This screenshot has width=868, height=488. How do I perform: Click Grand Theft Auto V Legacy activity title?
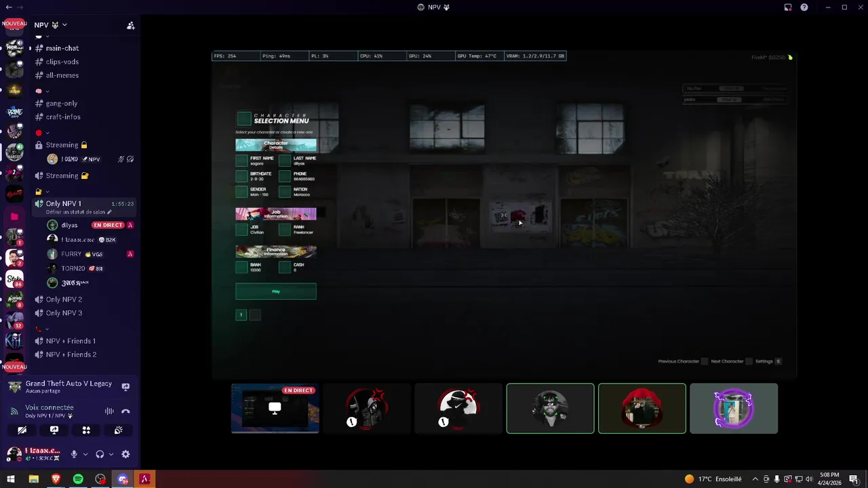coord(68,384)
